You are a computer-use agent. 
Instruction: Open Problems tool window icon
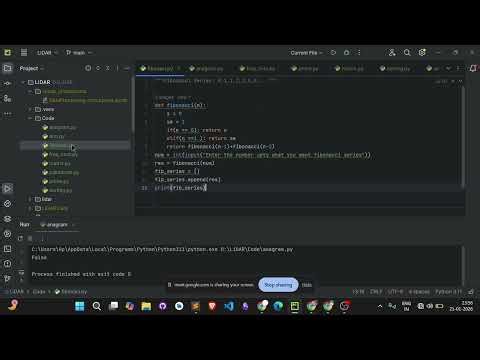7,264
